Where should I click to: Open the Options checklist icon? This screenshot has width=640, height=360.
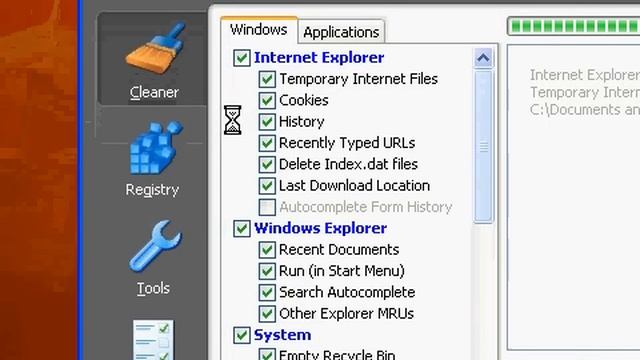(x=153, y=340)
